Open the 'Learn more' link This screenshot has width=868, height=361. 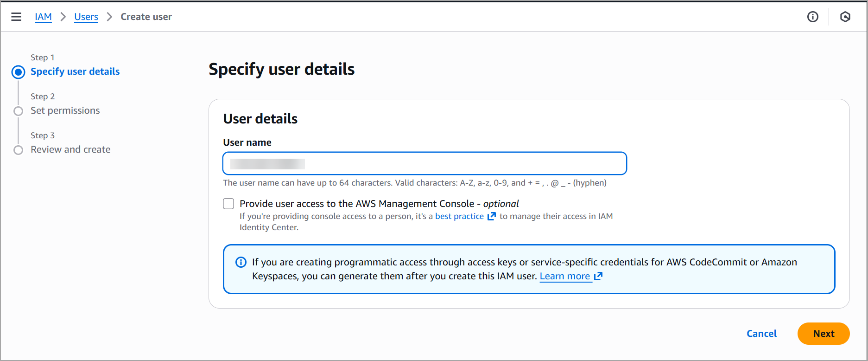click(565, 276)
